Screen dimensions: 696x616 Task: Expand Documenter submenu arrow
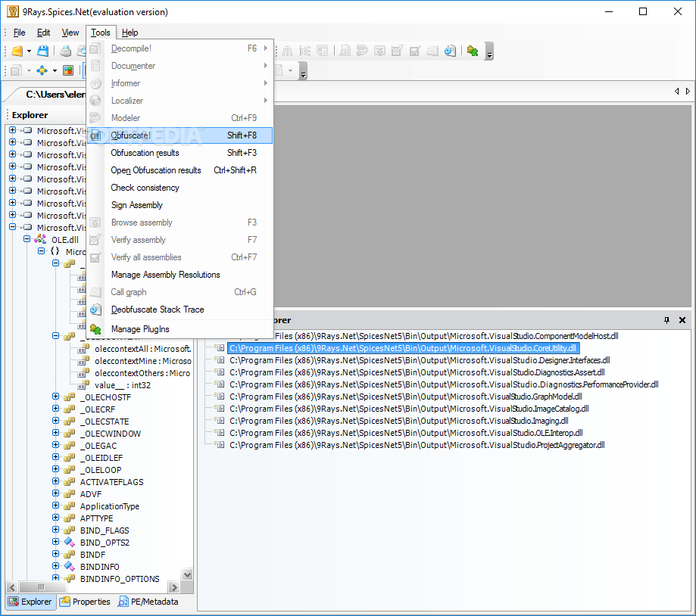[265, 66]
